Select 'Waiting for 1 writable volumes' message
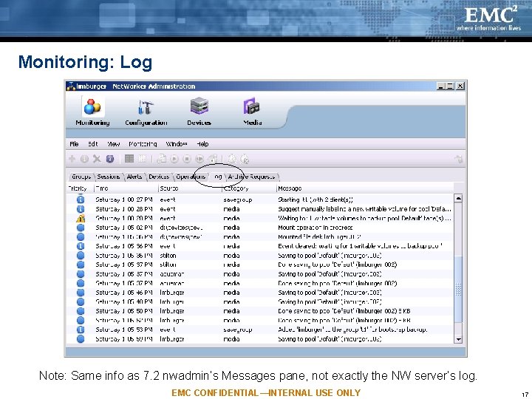532x399 pixels. click(364, 218)
